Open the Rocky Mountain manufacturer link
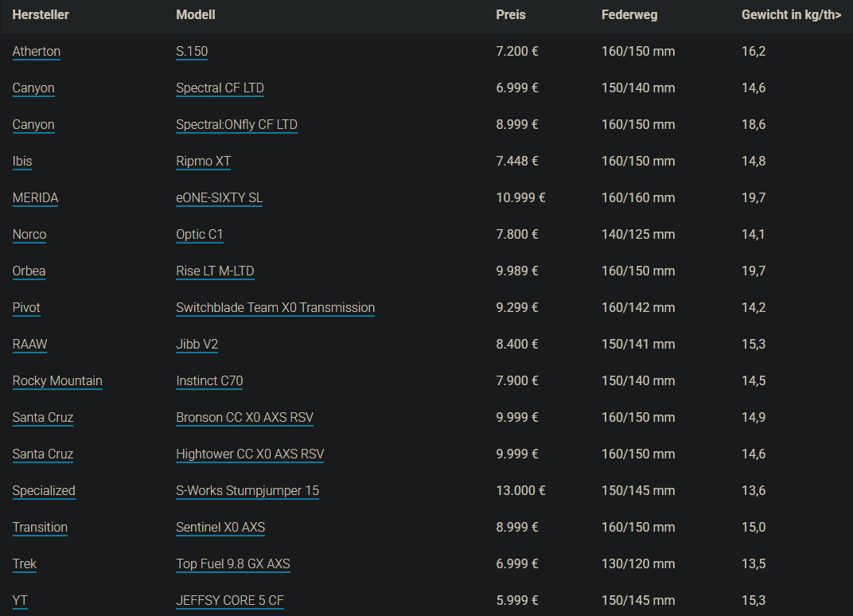This screenshot has width=853, height=616. pyautogui.click(x=57, y=381)
